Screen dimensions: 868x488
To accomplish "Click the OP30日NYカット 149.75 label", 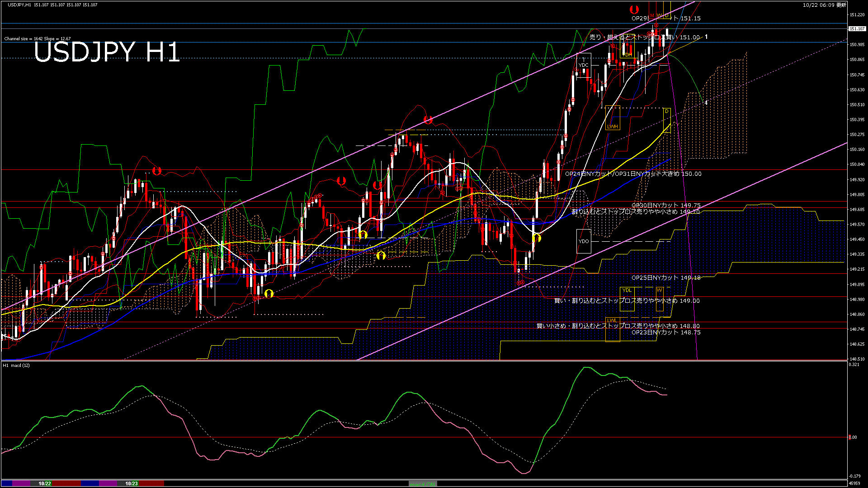I will pyautogui.click(x=666, y=205).
